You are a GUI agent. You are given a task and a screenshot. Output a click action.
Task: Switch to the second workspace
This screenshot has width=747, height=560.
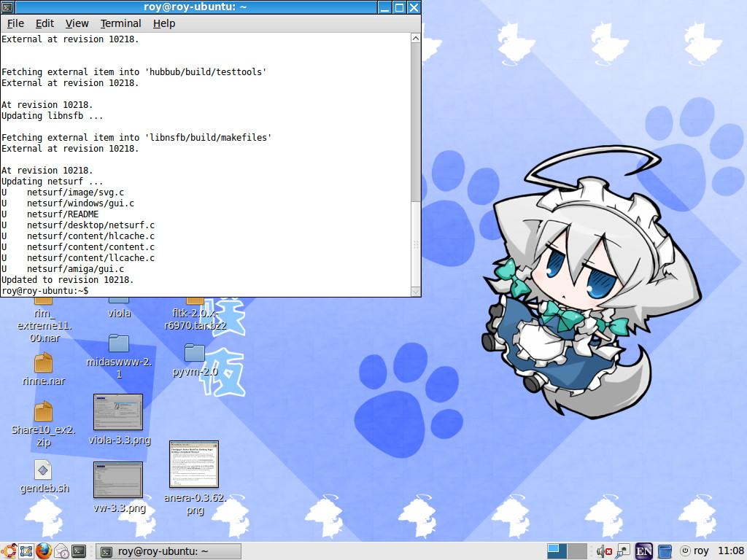pyautogui.click(x=577, y=551)
